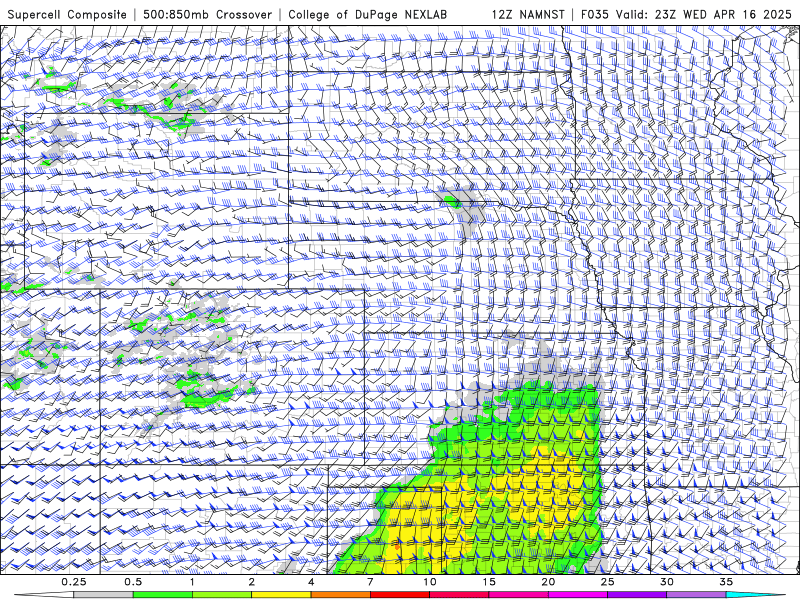Click the purple 25–30 color bar segment

tap(637, 595)
